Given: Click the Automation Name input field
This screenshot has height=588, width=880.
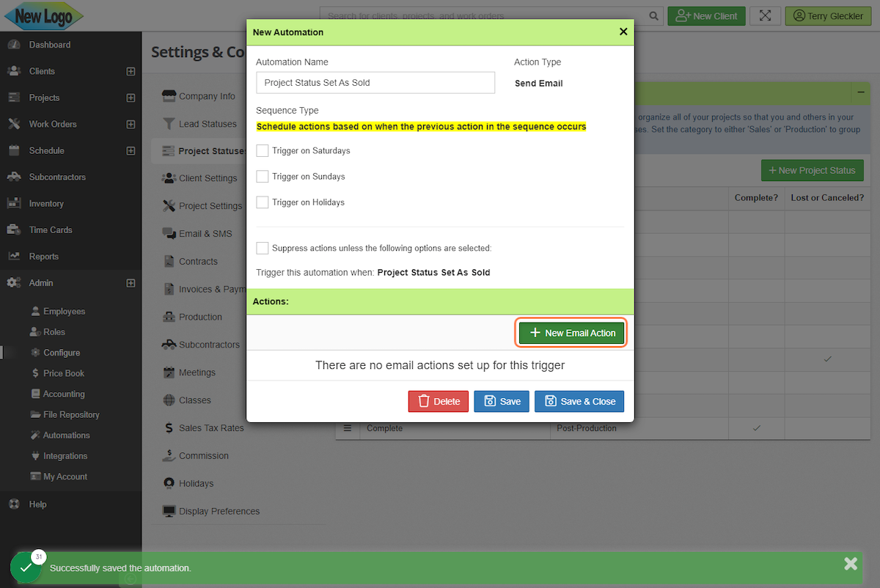Looking at the screenshot, I should pyautogui.click(x=375, y=83).
